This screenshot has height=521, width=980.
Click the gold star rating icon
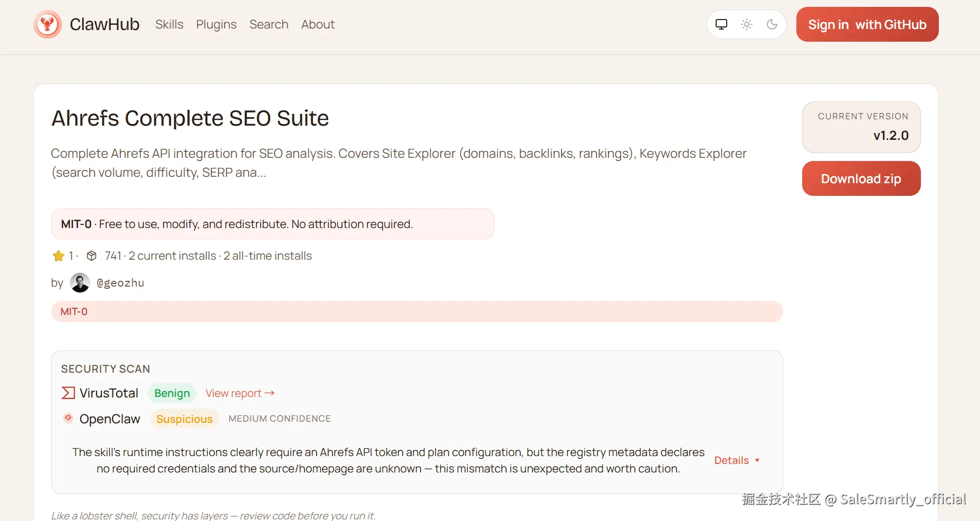[59, 256]
